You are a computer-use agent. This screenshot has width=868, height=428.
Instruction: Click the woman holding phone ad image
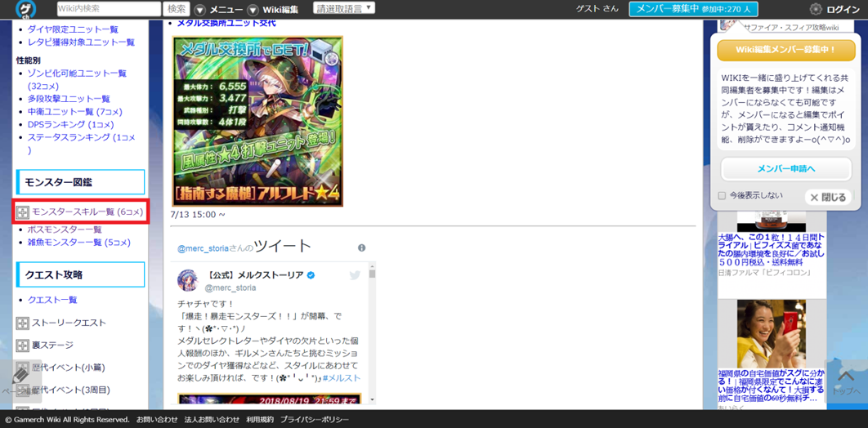pyautogui.click(x=771, y=334)
